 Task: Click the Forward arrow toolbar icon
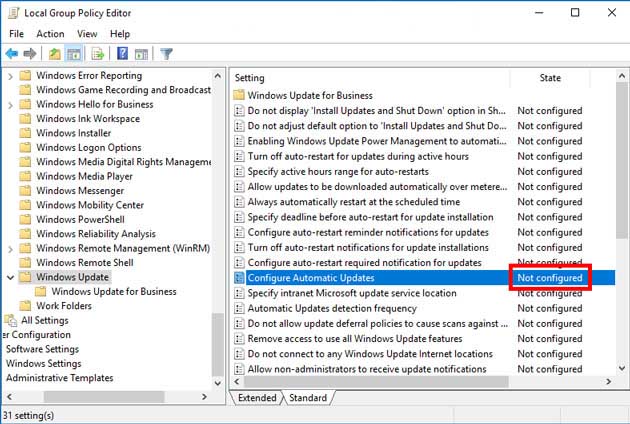(x=30, y=53)
